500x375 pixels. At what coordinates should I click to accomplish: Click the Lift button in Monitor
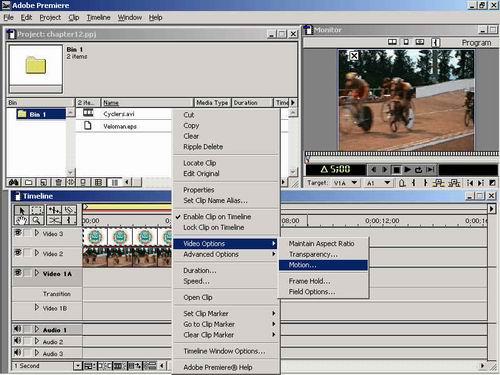coord(439,183)
